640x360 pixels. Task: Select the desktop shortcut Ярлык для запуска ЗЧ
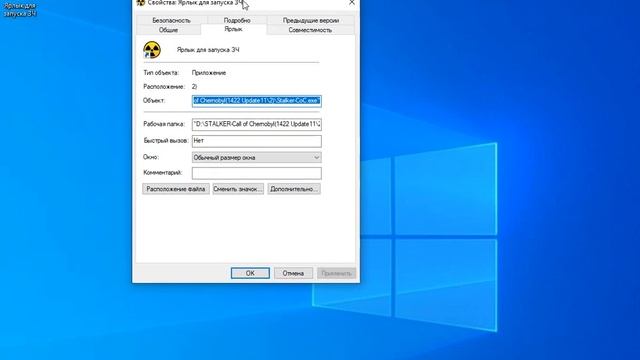tap(19, 9)
